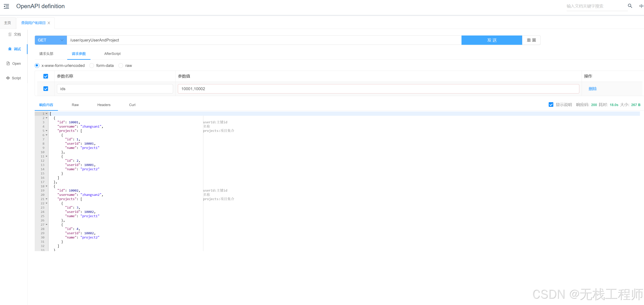The height and width of the screenshot is (305, 644).
Task: Collapse projects array at line 5
Action: click(x=46, y=131)
